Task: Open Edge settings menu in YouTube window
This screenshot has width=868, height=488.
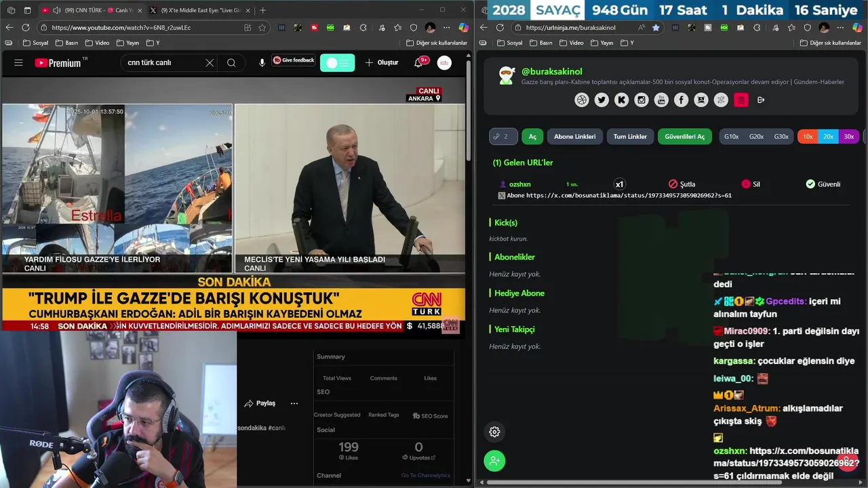Action: coord(446,27)
